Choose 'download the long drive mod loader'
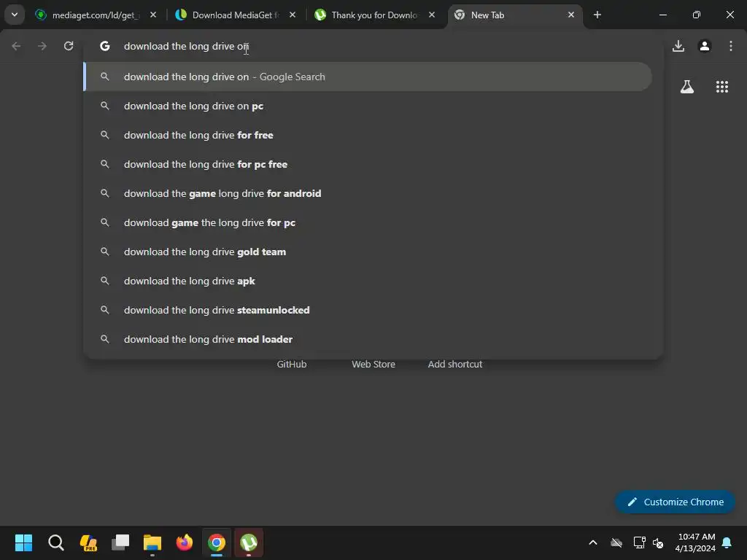 tap(368, 339)
